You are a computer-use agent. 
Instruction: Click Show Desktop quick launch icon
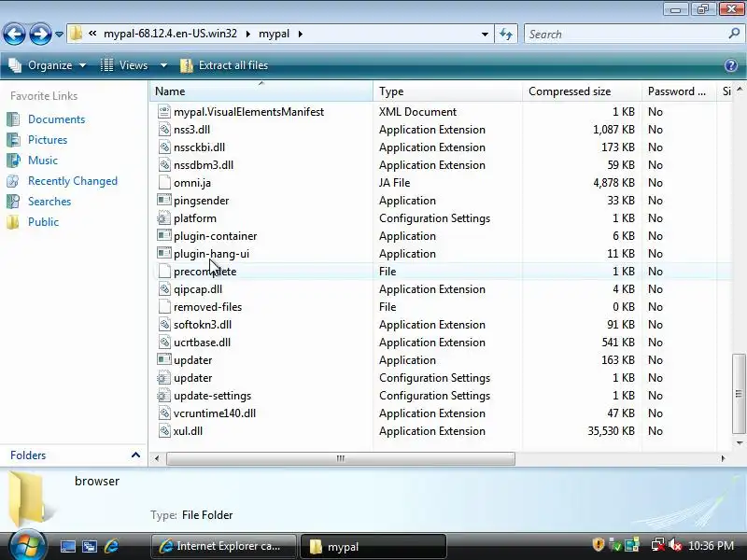click(x=67, y=546)
